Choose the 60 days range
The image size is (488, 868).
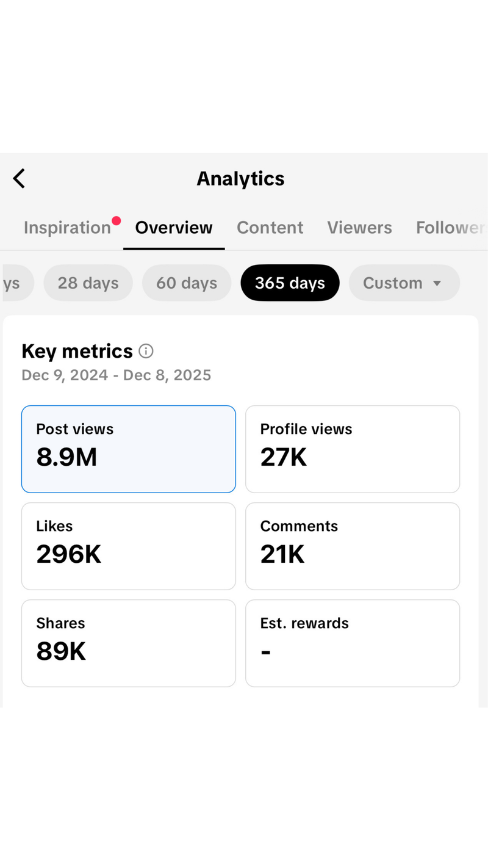[187, 283]
